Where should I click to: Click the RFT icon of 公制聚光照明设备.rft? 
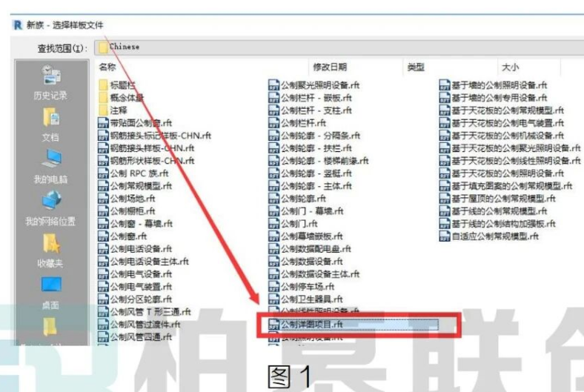pos(273,85)
